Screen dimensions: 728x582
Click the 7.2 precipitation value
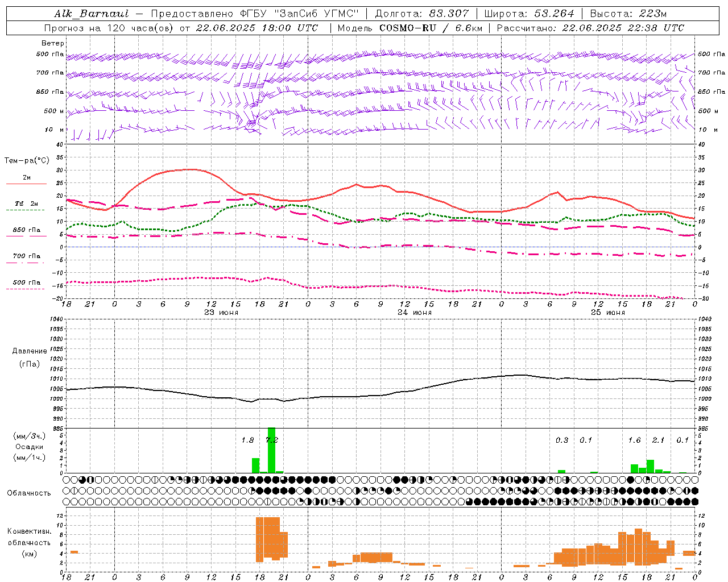click(272, 440)
